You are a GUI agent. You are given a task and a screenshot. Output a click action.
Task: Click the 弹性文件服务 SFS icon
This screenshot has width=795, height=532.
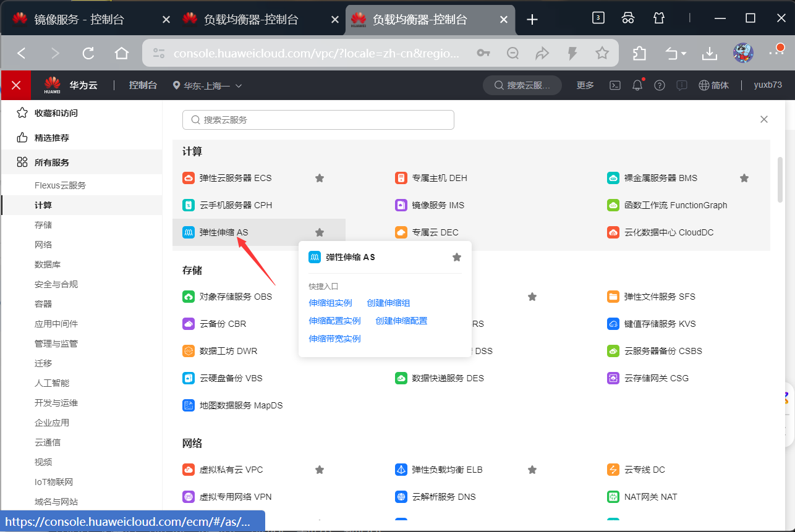613,297
